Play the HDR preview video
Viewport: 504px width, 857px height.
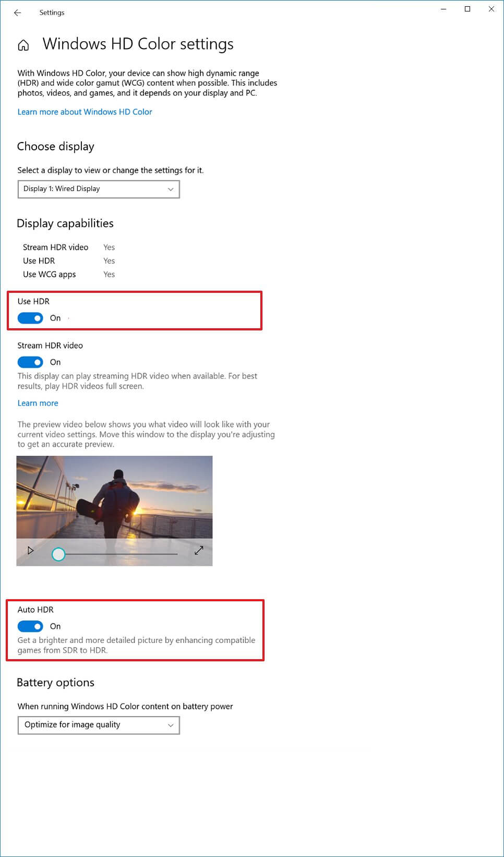(x=30, y=551)
